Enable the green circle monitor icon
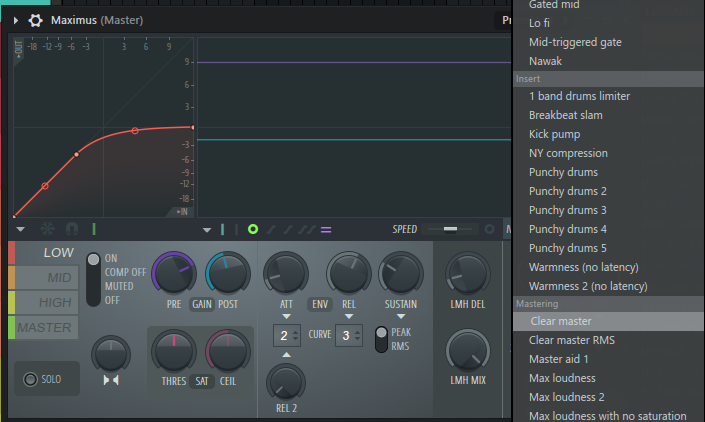This screenshot has height=422, width=705. (253, 229)
